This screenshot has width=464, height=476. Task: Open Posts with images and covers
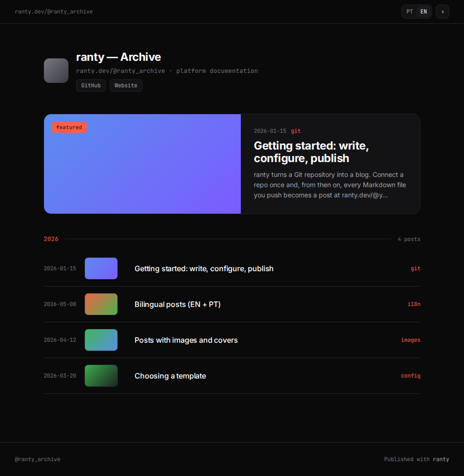(x=186, y=340)
